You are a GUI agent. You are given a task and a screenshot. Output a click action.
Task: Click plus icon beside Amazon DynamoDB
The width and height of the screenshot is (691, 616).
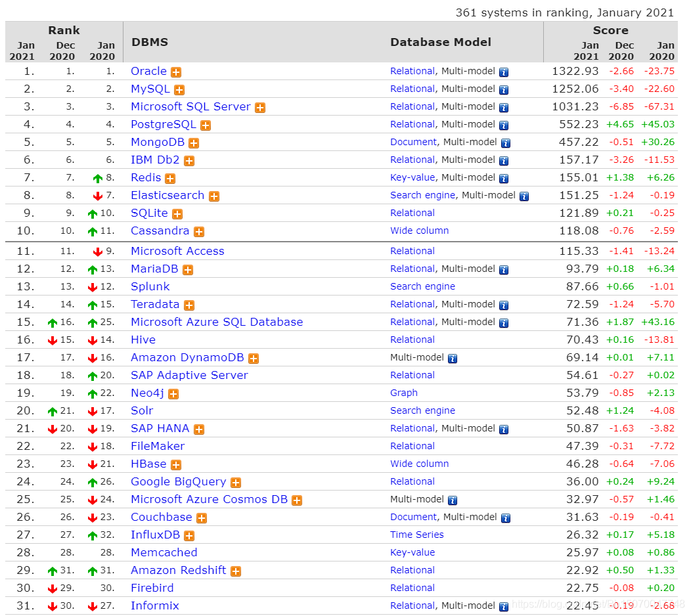(254, 359)
